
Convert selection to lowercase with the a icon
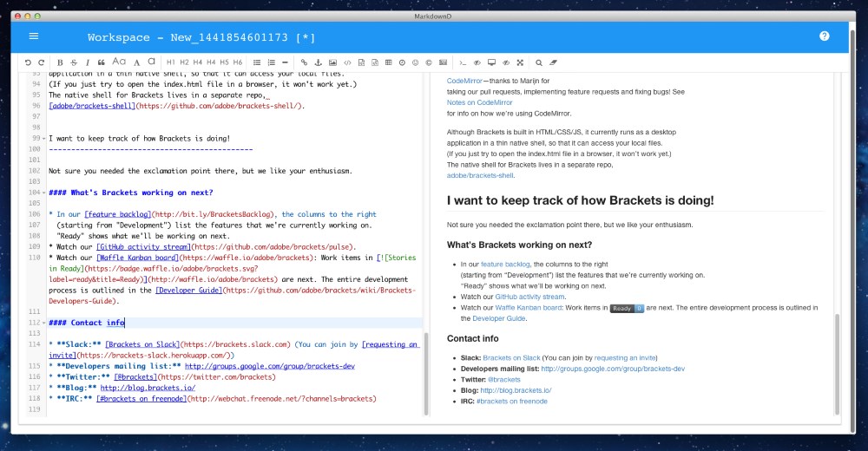click(x=151, y=62)
